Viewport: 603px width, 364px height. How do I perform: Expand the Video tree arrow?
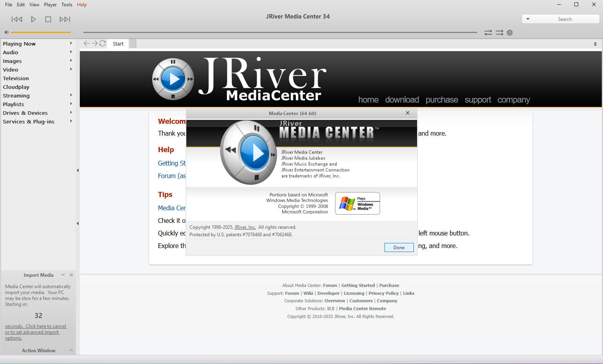click(x=71, y=69)
